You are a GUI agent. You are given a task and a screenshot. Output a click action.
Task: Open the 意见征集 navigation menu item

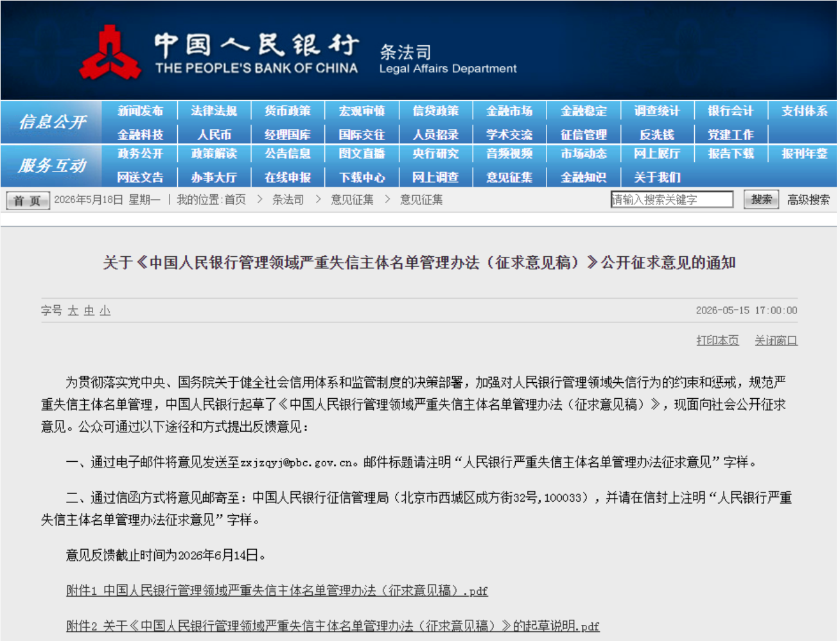pyautogui.click(x=509, y=177)
